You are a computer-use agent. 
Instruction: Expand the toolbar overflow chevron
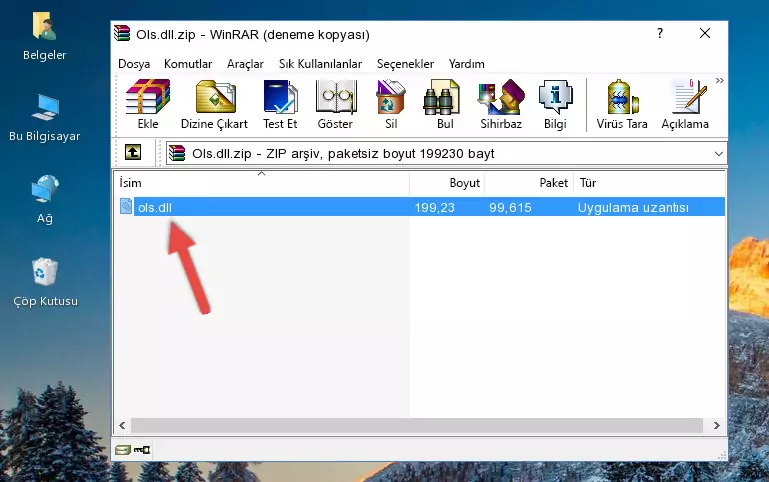coord(719,80)
